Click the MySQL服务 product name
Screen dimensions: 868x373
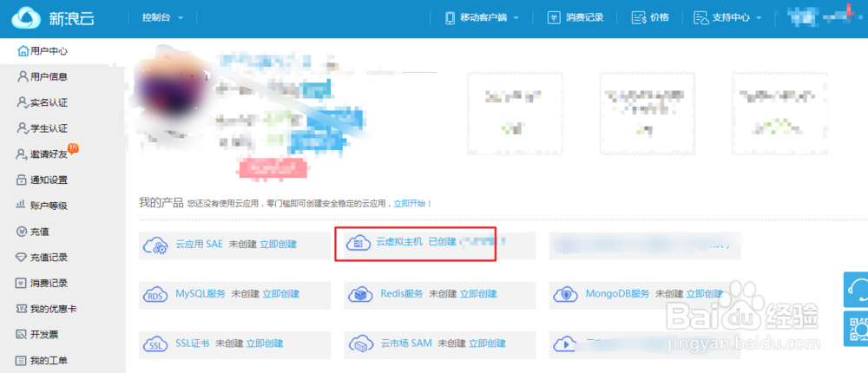(x=201, y=294)
